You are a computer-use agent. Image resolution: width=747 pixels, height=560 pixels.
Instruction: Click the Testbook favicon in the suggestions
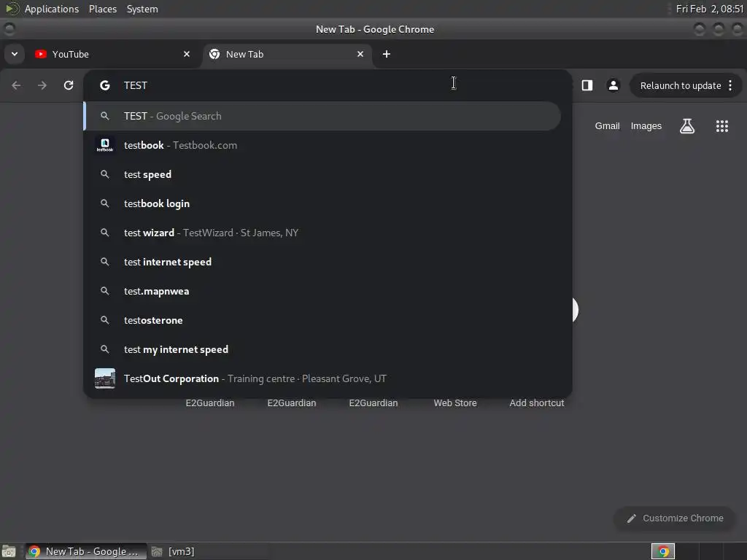[105, 145]
